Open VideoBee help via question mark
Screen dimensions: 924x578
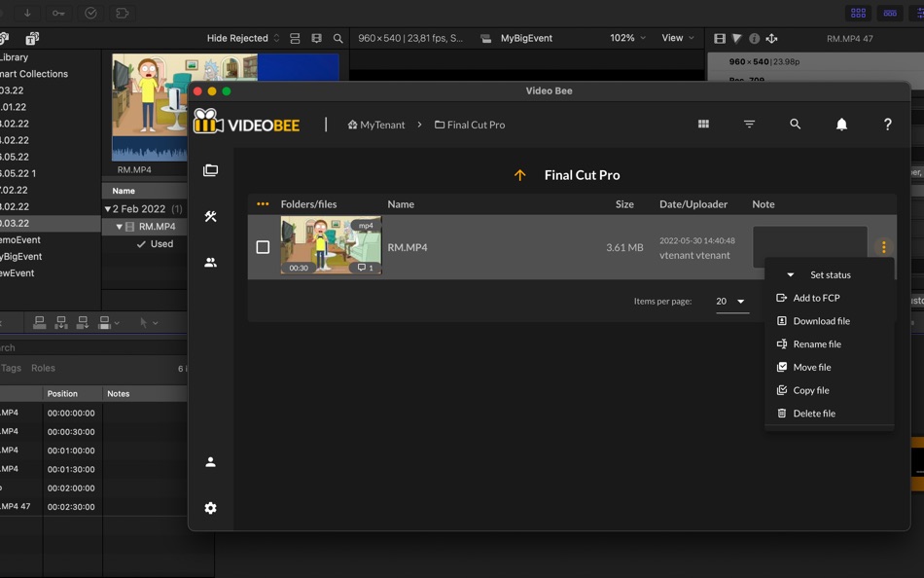click(886, 124)
